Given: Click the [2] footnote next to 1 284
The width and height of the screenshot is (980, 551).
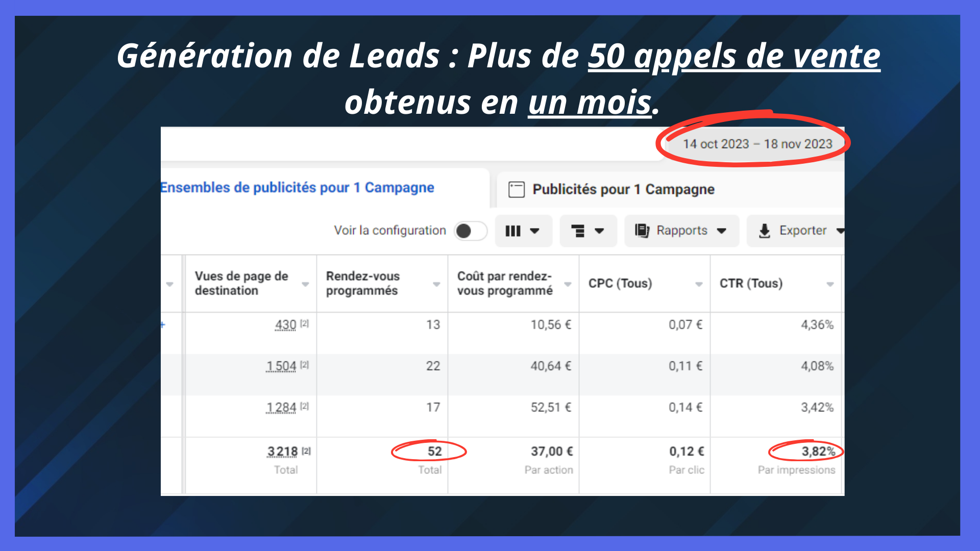Looking at the screenshot, I should (305, 406).
